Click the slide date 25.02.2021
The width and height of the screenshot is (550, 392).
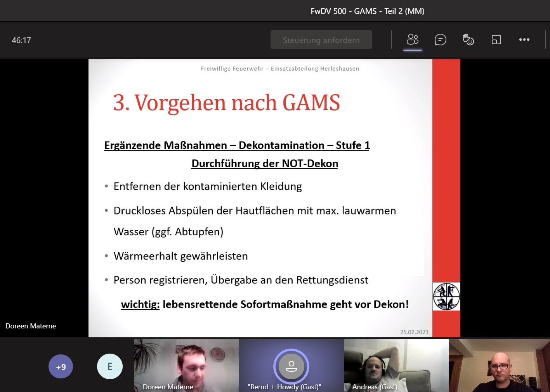click(x=414, y=332)
